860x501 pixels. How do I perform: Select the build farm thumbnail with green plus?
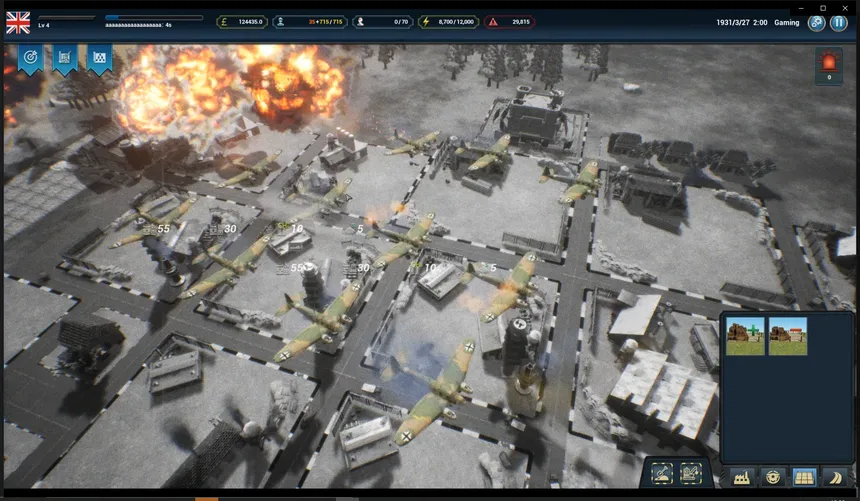745,336
